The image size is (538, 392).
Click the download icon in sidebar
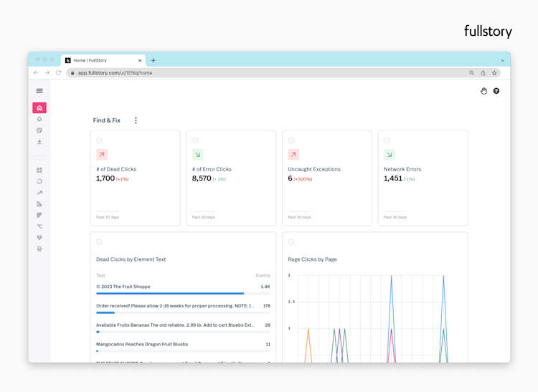tap(39, 141)
